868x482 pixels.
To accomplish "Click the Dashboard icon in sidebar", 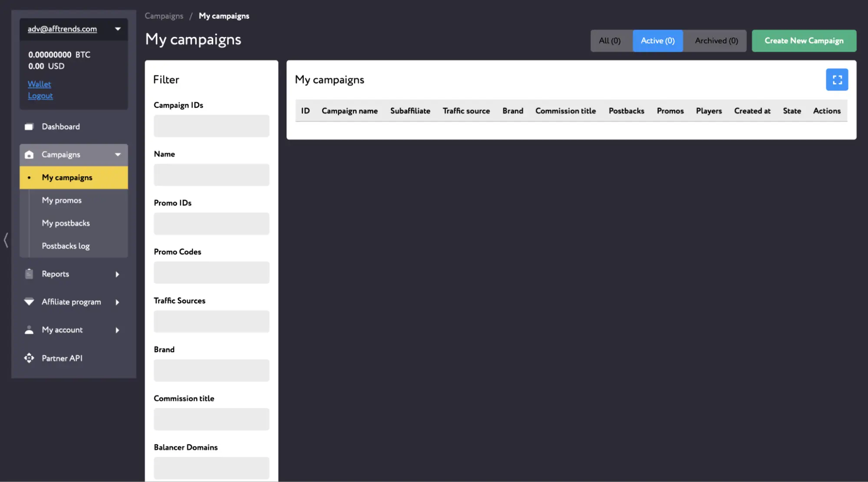I will [29, 127].
